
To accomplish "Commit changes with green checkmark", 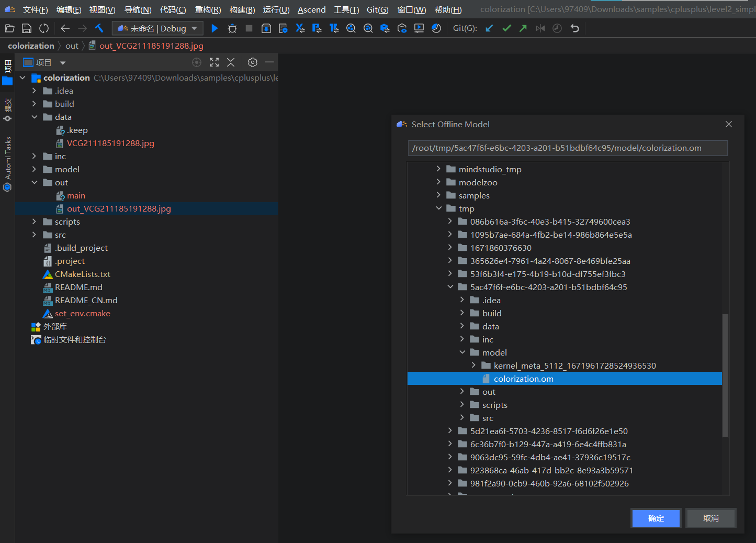I will 506,28.
